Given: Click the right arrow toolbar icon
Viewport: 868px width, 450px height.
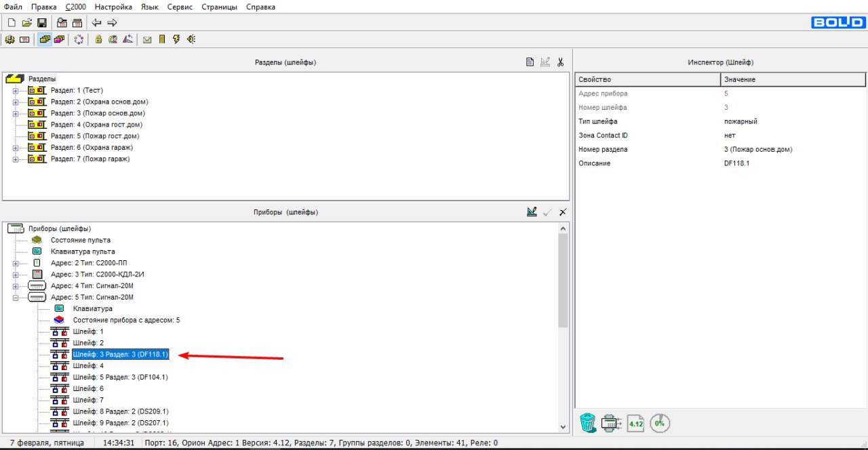Looking at the screenshot, I should click(x=113, y=22).
